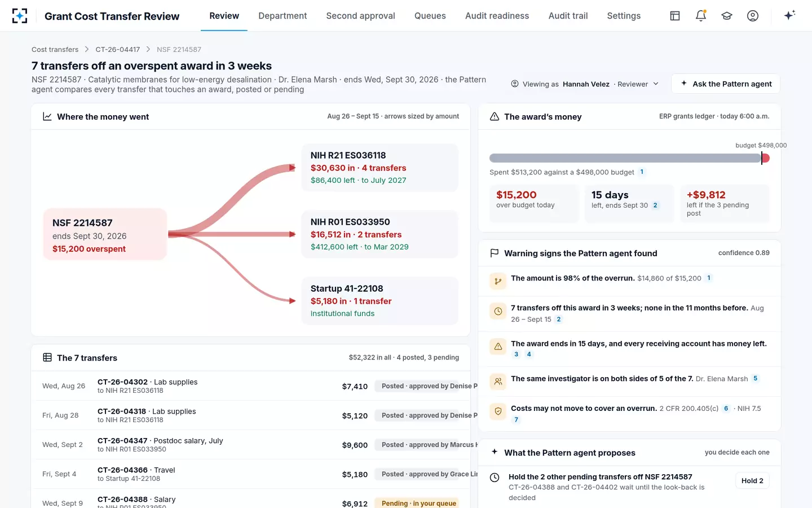Screen dimensions: 812x508
Task: Click the alert icon beside The award's money
Action: [x=495, y=117]
